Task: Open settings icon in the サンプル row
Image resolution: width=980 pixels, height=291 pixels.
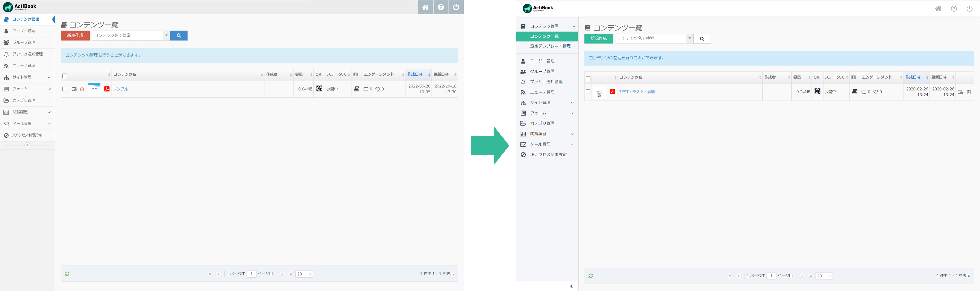Action: coord(74,89)
